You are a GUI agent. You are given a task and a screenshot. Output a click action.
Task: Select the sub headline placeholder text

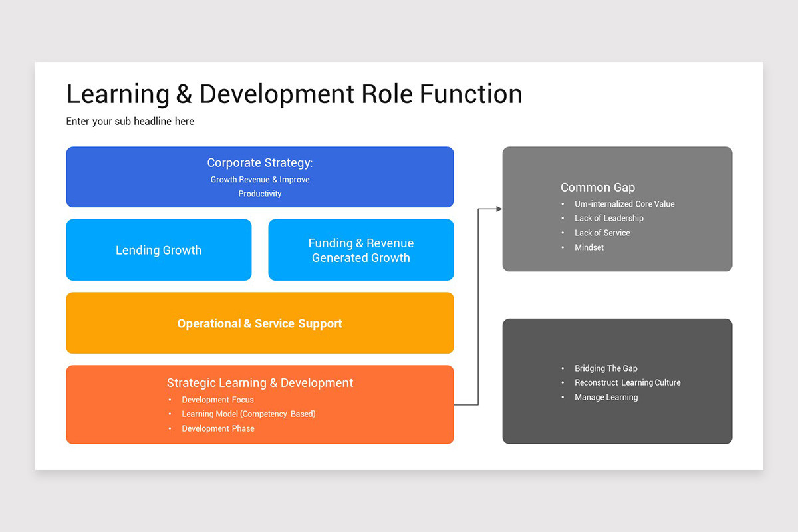(130, 121)
